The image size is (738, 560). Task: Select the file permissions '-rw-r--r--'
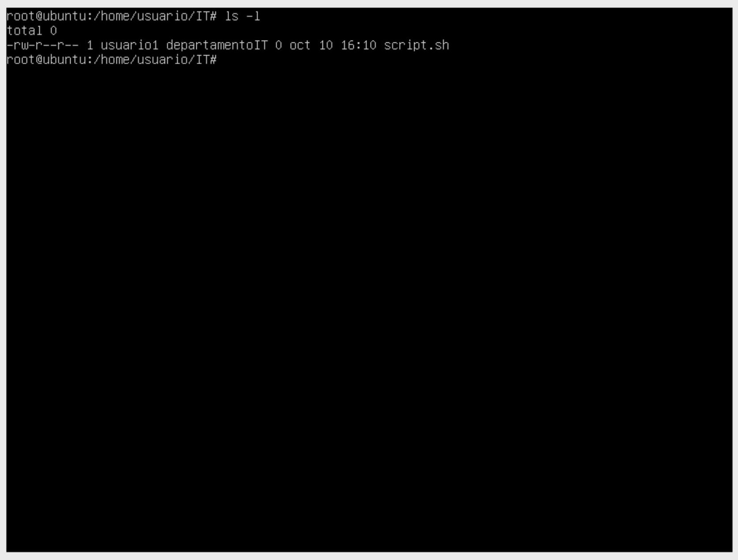[42, 45]
